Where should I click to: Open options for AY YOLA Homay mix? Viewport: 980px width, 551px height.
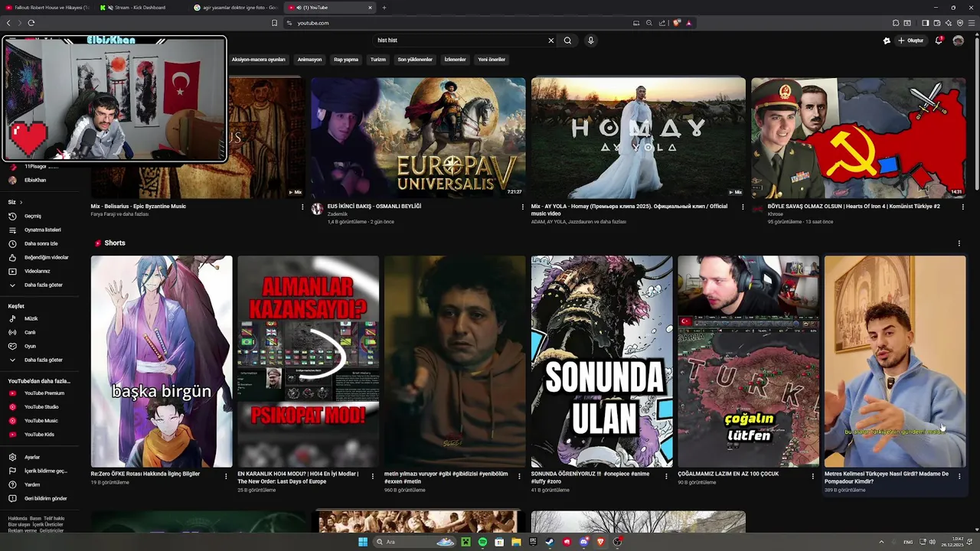pyautogui.click(x=743, y=207)
